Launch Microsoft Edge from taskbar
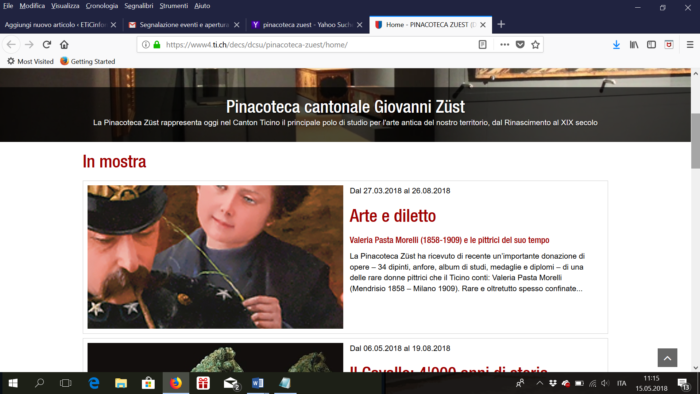 [x=94, y=383]
